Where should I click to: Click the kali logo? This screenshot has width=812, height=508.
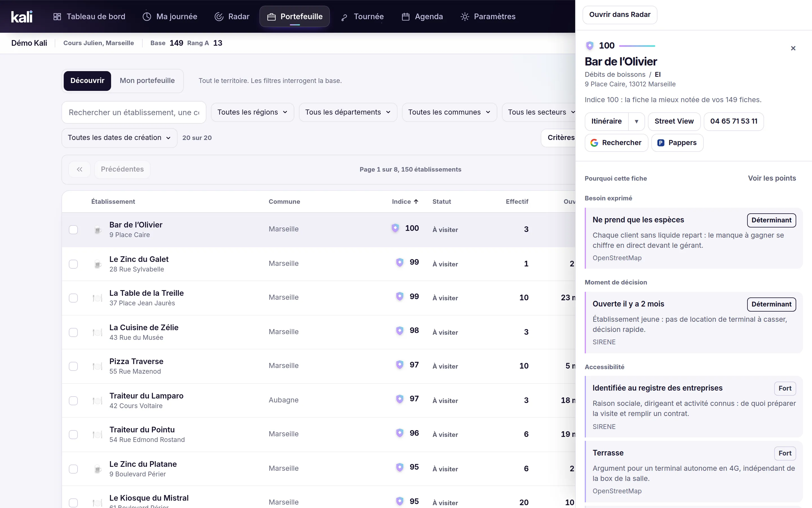pos(22,16)
